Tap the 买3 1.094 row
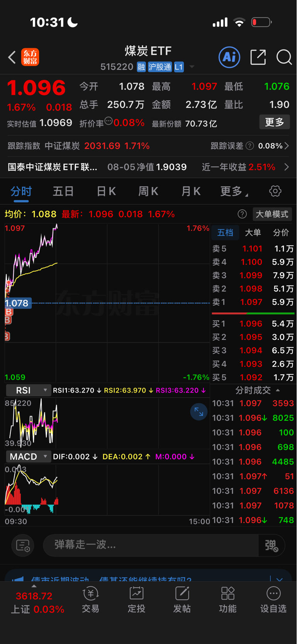The image size is (297, 644). [x=253, y=350]
